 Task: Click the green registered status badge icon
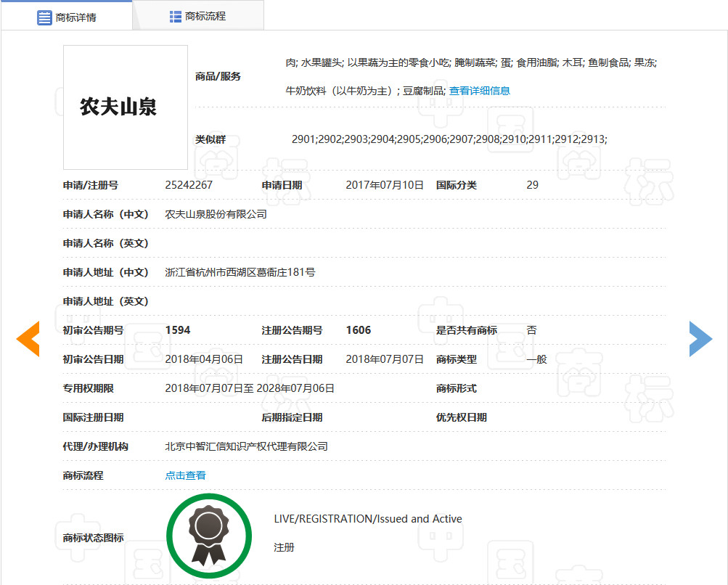click(x=209, y=536)
